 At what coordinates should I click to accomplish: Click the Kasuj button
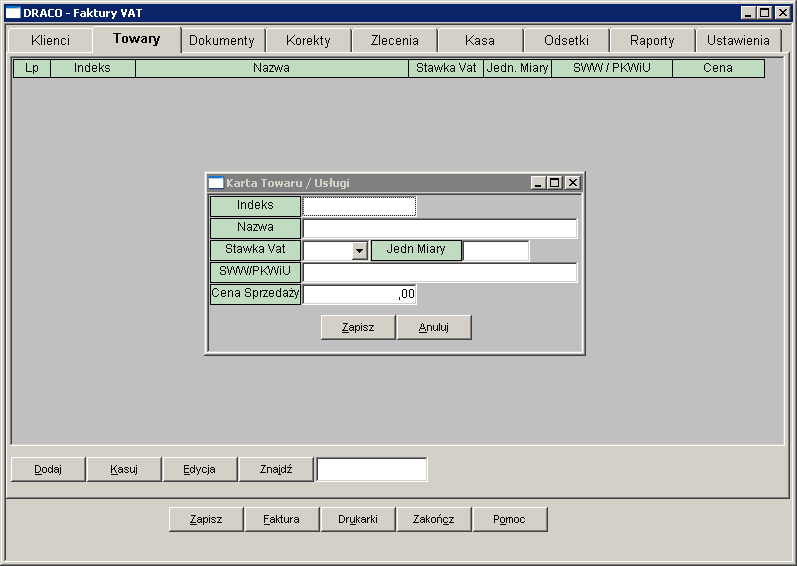(124, 469)
